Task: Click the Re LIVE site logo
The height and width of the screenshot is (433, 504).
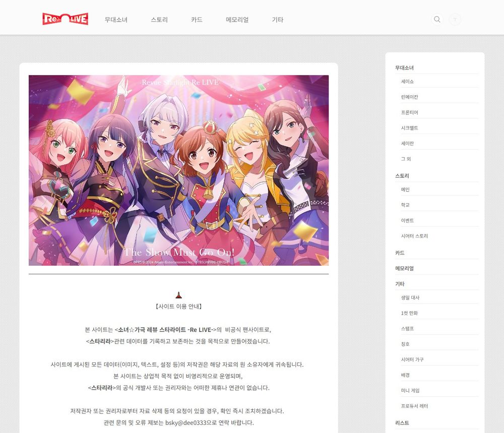Action: pos(65,19)
